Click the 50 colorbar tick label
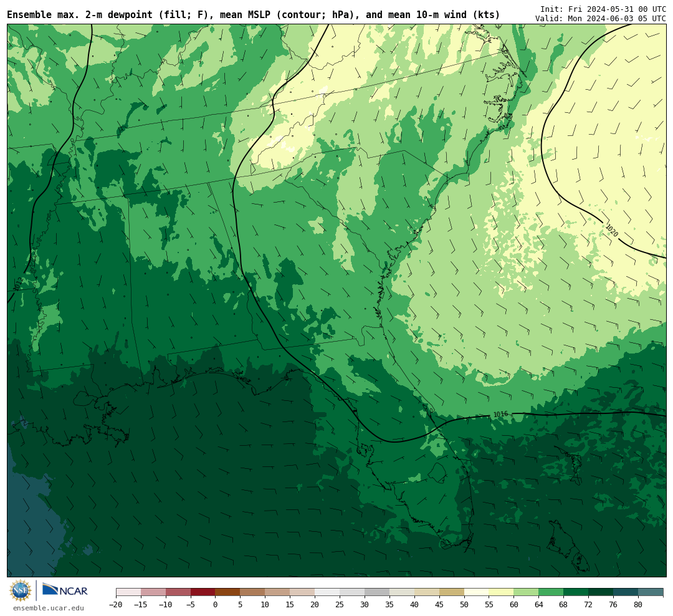 (x=464, y=605)
